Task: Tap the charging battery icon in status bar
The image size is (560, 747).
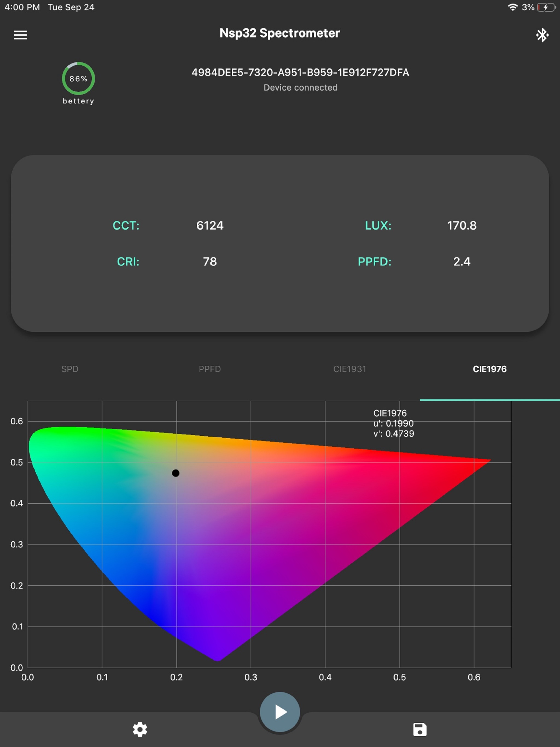Action: [546, 7]
